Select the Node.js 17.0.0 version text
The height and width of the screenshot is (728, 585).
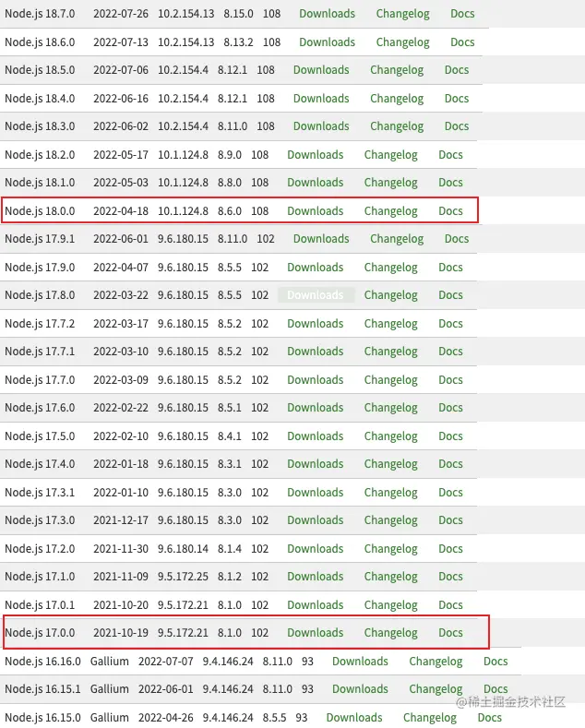[x=40, y=633]
